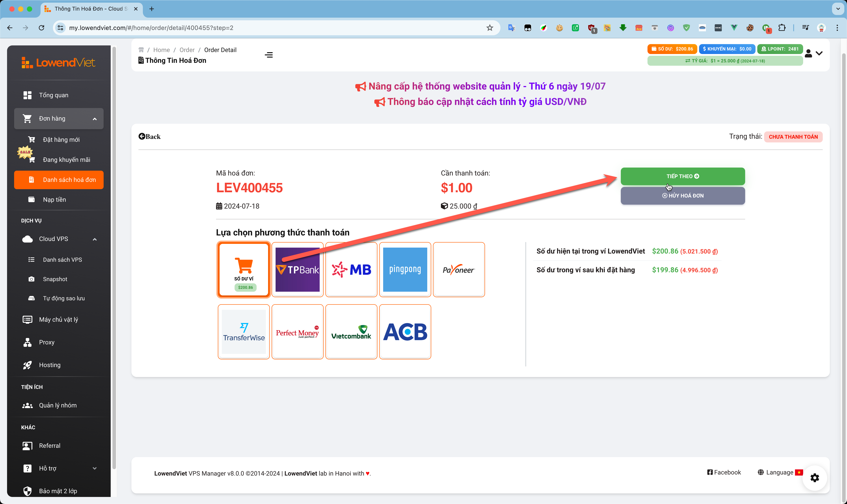847x504 pixels.
Task: Choose Vietcombank payment option
Action: [351, 332]
